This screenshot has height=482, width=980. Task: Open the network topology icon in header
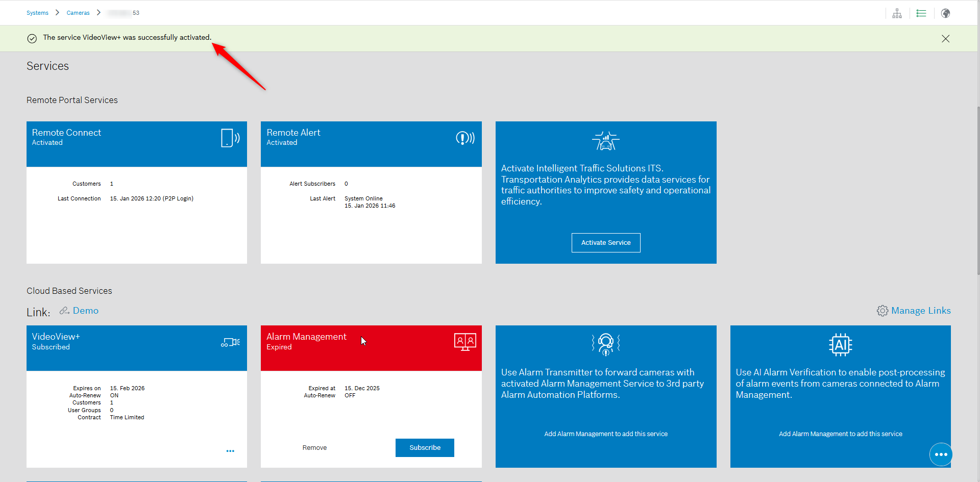point(897,13)
